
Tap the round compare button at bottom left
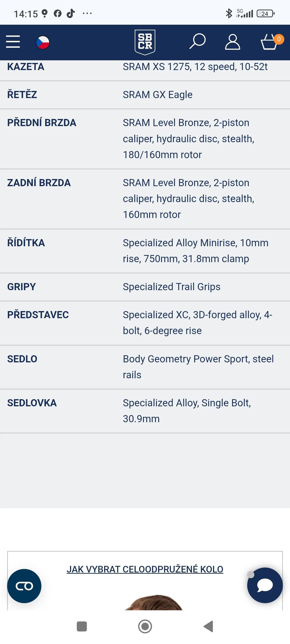point(24,586)
